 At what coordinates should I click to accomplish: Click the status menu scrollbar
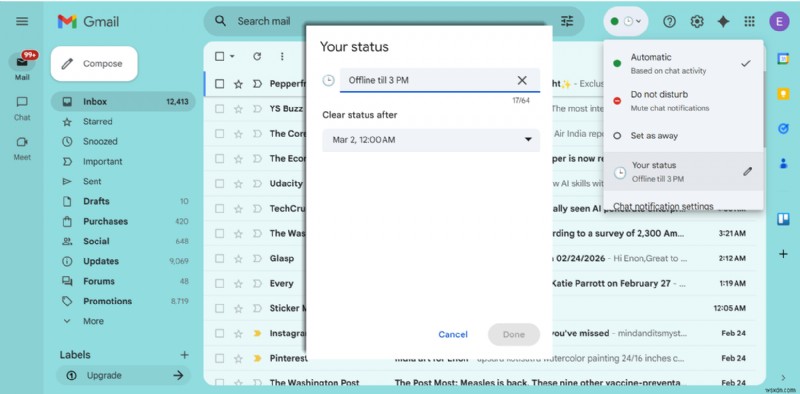[764, 110]
